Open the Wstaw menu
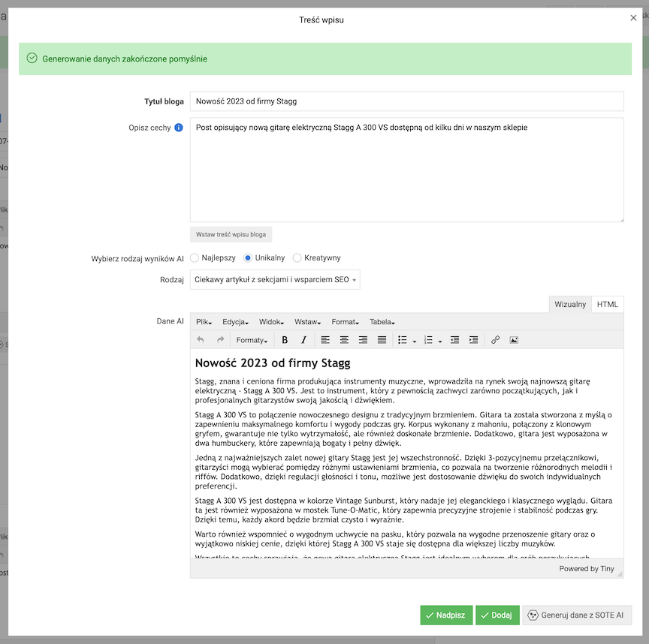Screen dimensions: 649x644 [307, 322]
